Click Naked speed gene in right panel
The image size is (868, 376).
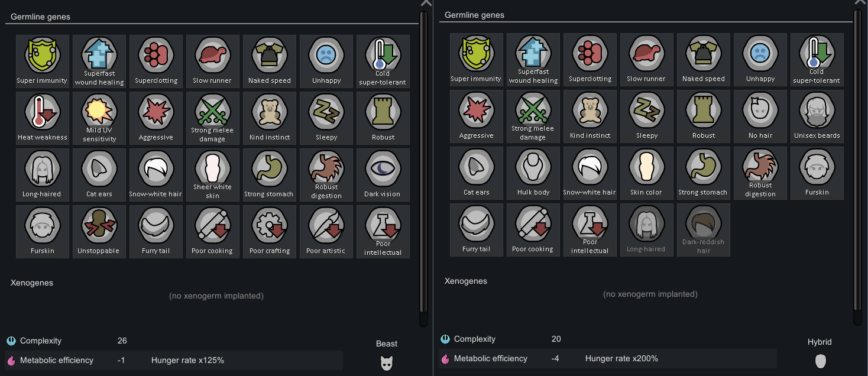pyautogui.click(x=704, y=60)
